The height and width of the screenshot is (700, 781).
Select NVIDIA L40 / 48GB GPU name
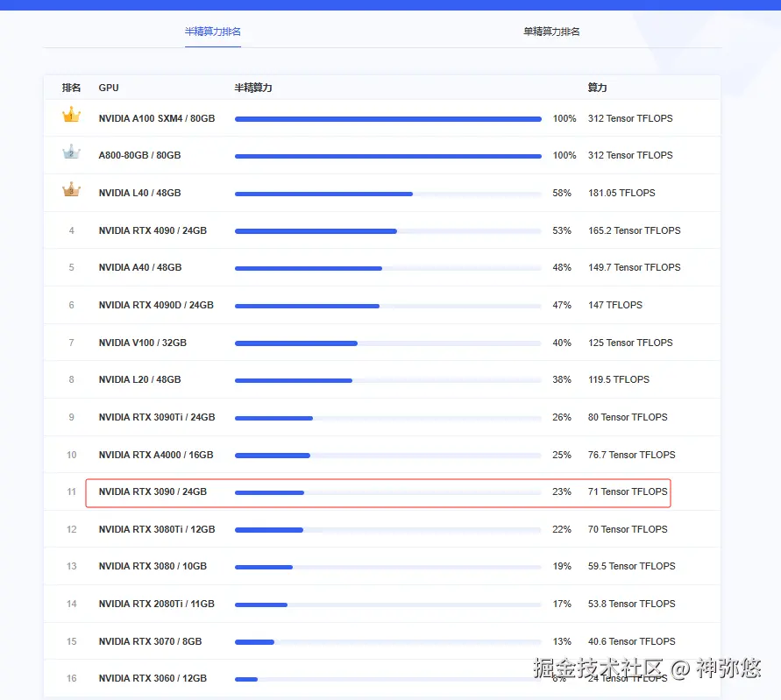point(139,193)
